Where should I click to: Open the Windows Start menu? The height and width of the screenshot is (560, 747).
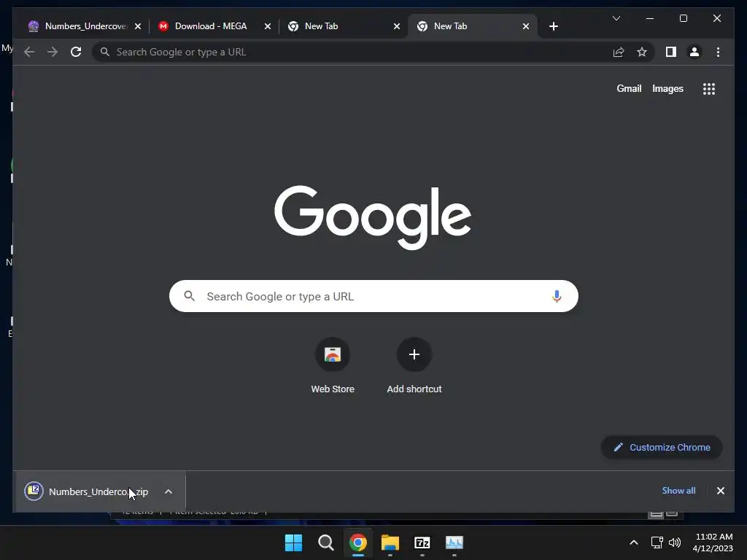pos(293,542)
